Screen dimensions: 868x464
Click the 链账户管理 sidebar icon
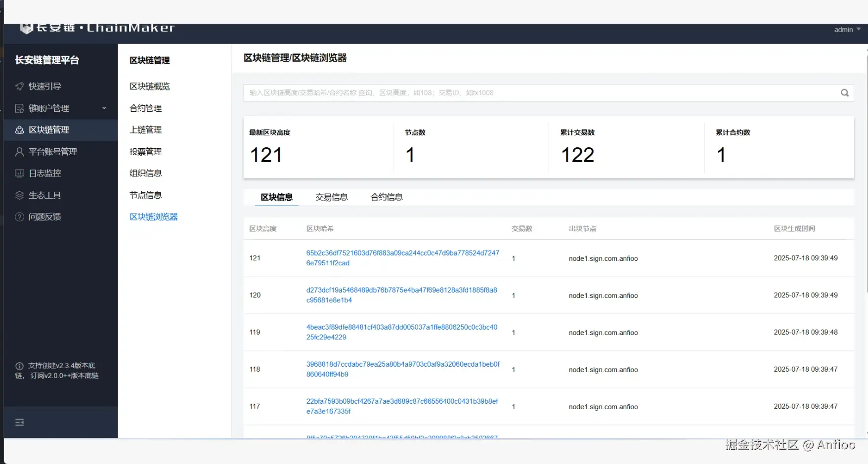coord(19,108)
